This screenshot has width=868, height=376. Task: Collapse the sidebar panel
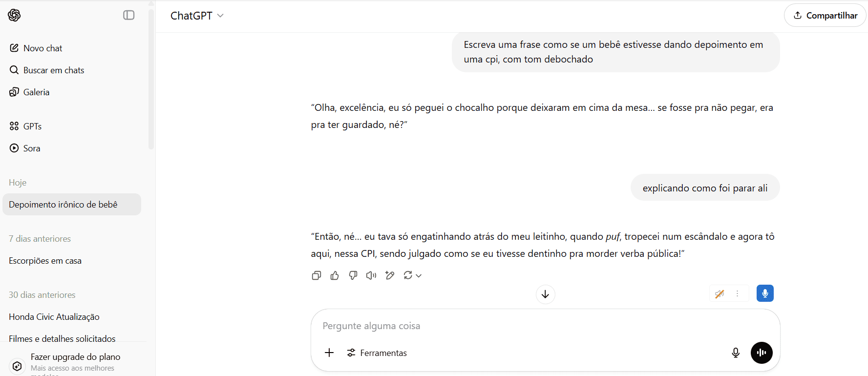pos(129,15)
